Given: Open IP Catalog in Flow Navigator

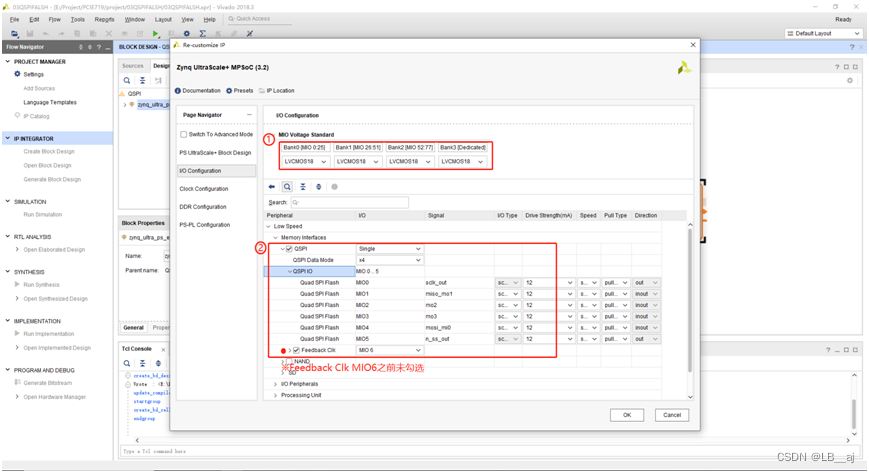Looking at the screenshot, I should coord(36,116).
